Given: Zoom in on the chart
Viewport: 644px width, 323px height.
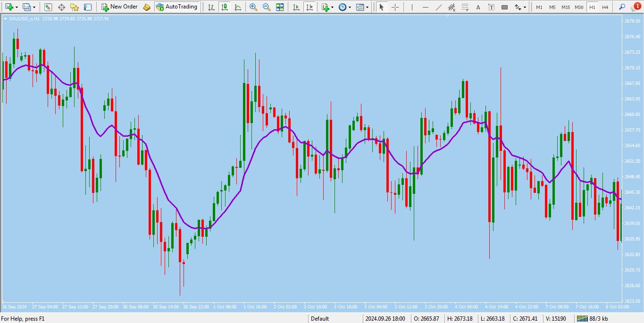Looking at the screenshot, I should 253,7.
